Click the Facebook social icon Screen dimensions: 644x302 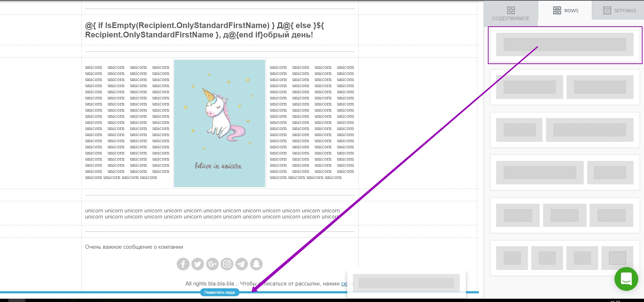click(x=183, y=264)
